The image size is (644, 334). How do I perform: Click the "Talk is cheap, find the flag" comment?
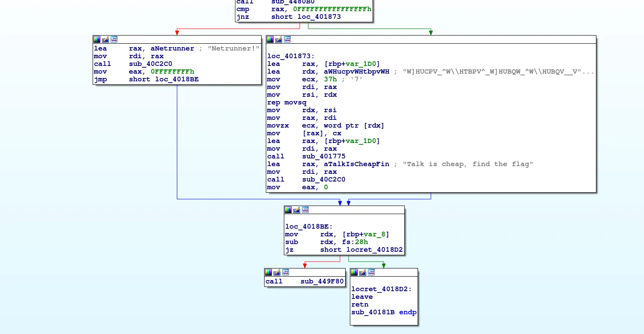tap(468, 164)
